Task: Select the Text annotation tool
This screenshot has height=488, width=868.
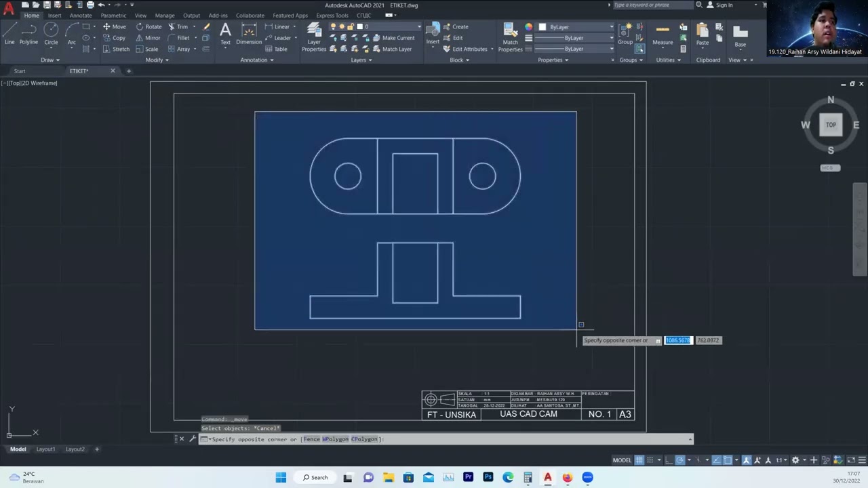Action: click(x=225, y=34)
